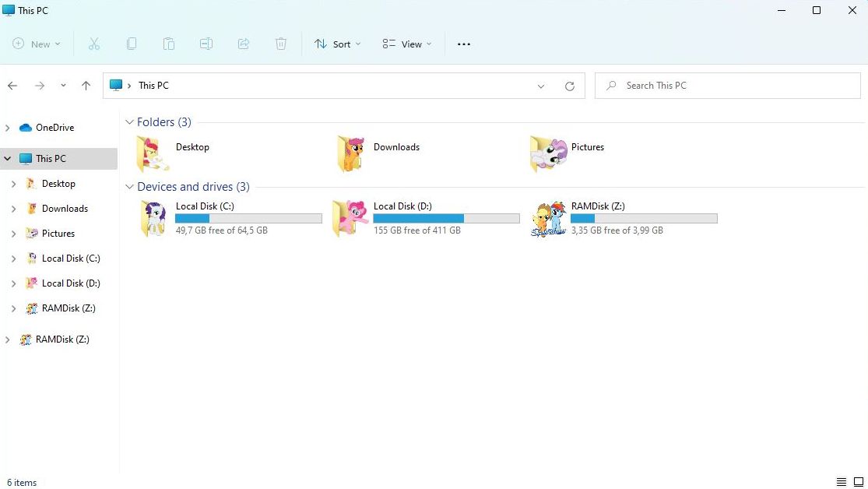Select Downloads in the sidebar tree
868x489 pixels.
tap(65, 208)
